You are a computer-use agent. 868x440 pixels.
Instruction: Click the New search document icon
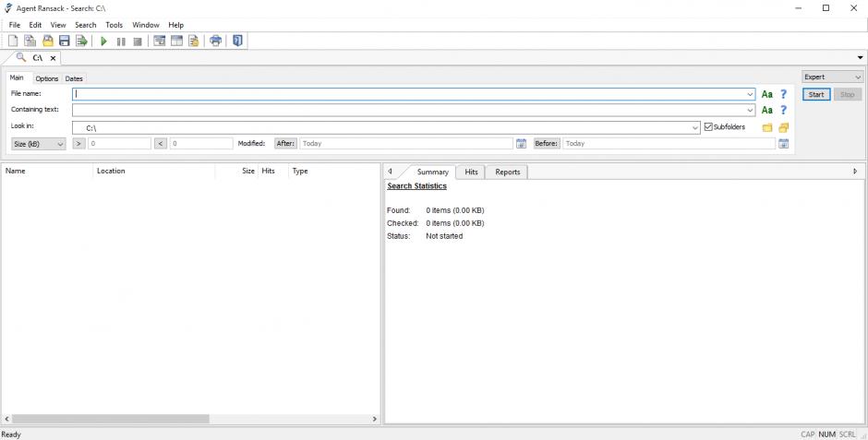point(13,41)
